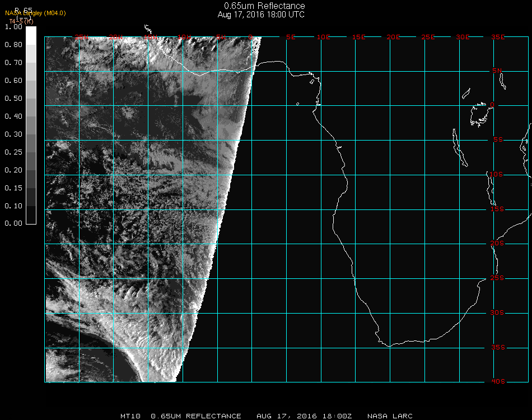The height and width of the screenshot is (420, 532).
Task: Click the black bottom of the grayscale colorbar
Action: click(x=31, y=214)
